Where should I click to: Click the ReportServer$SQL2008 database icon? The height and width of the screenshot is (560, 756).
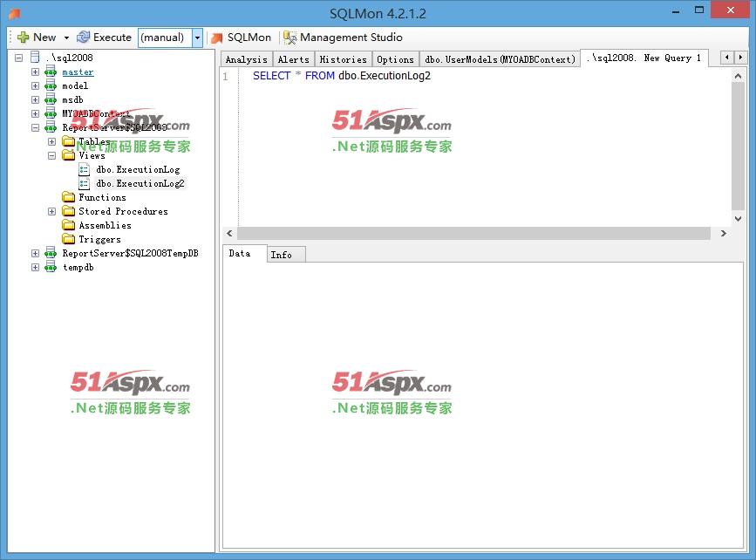(51, 128)
